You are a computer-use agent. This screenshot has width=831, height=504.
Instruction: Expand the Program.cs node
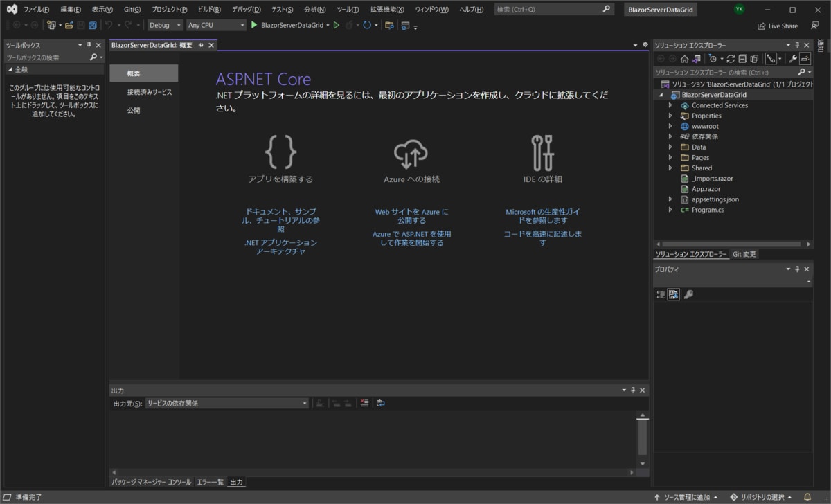670,209
